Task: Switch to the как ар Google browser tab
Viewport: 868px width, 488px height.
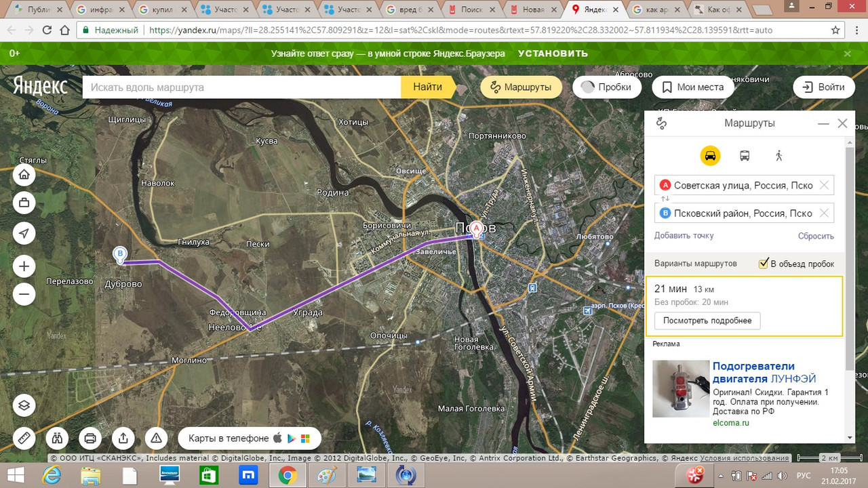Action: click(x=657, y=9)
